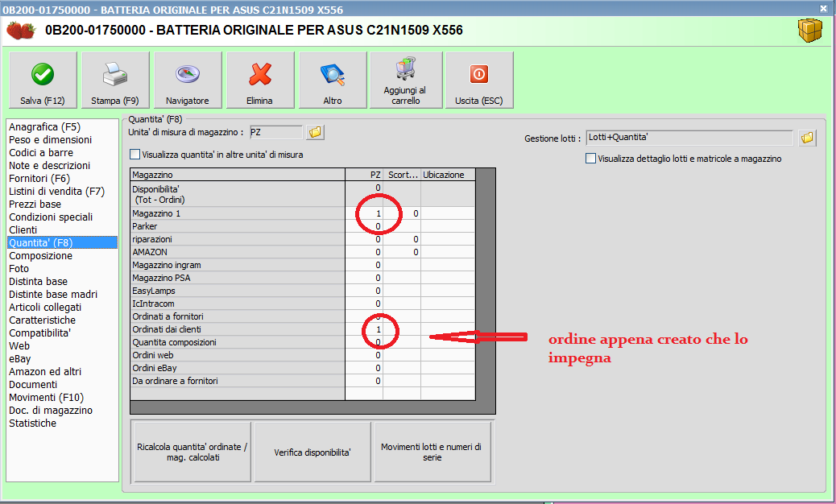Click the Gestione lotti Lotti+Quantita' field

(689, 138)
